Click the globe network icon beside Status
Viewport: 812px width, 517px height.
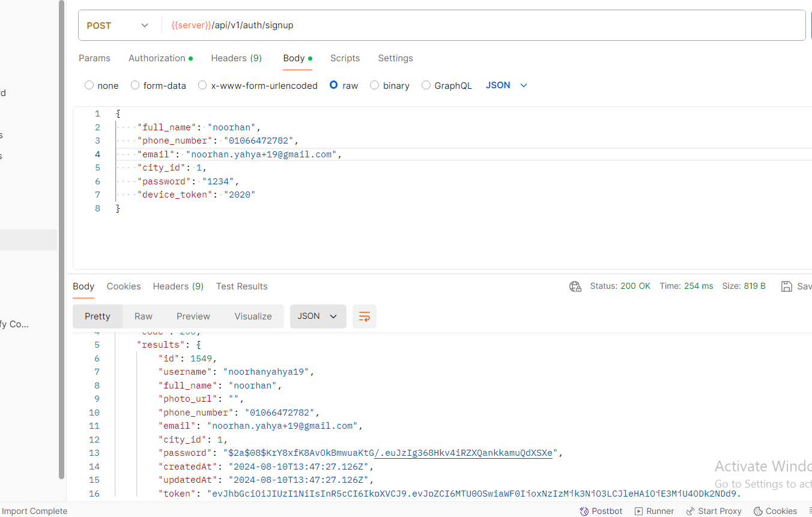click(x=575, y=286)
